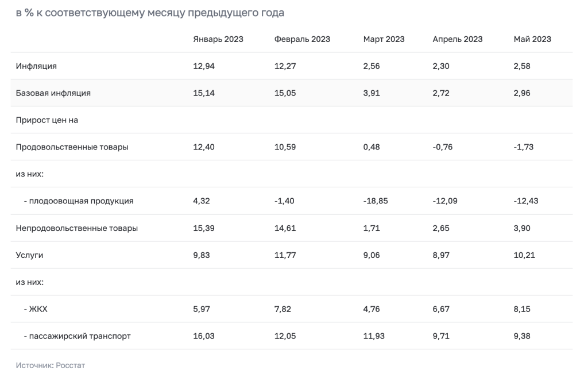Select the Март 2023 column header
Screen dimensions: 588x382
tap(384, 39)
